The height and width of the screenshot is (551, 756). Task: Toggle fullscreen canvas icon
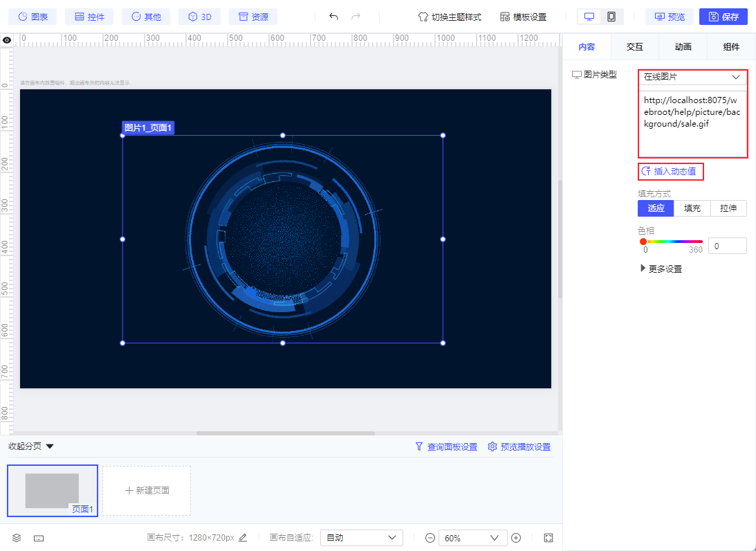548,538
